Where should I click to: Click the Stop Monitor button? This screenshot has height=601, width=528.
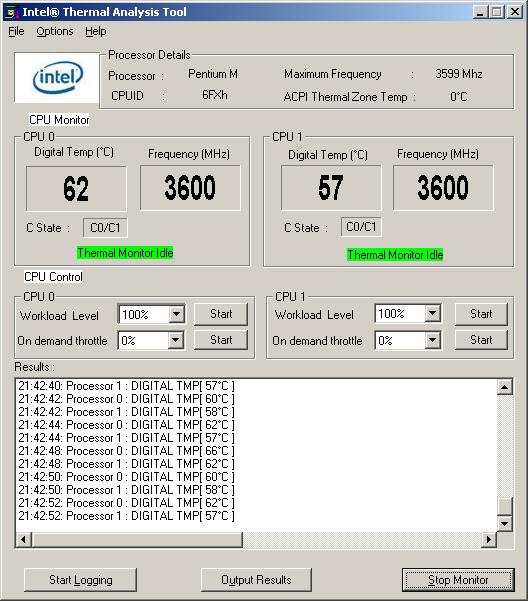tap(458, 580)
